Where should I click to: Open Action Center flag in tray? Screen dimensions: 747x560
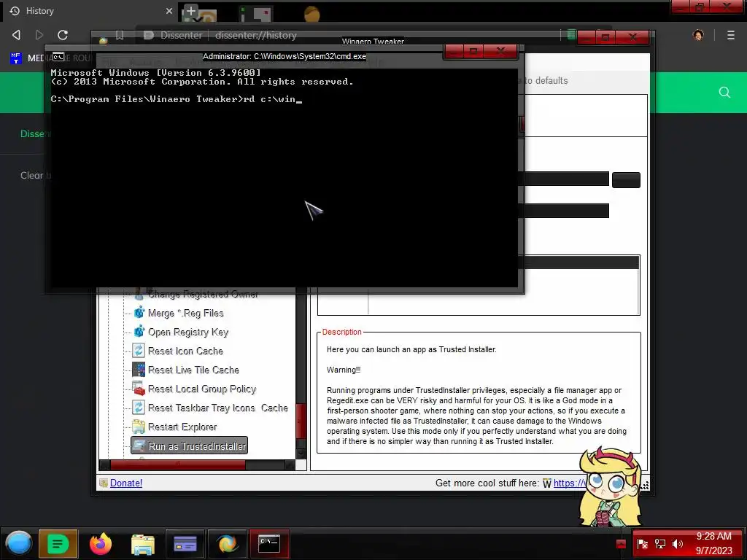(x=642, y=544)
